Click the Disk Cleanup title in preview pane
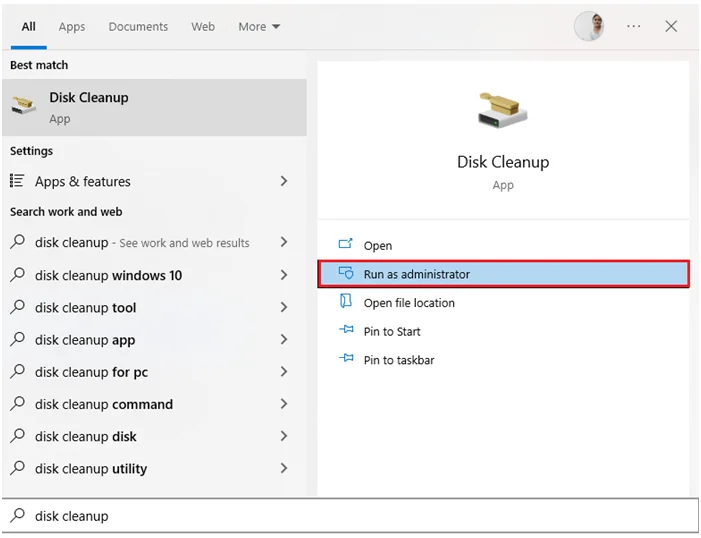701x538 pixels. click(x=503, y=162)
